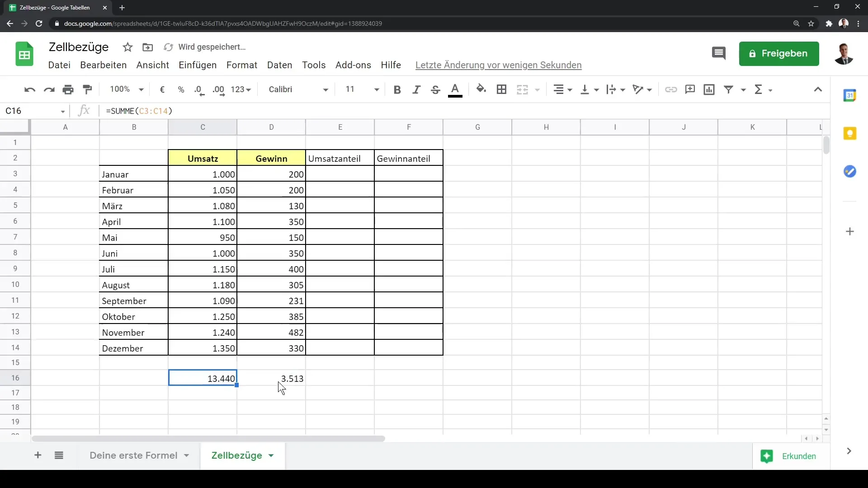This screenshot has height=488, width=868.
Task: Open the Einfügen menu
Action: 198,65
